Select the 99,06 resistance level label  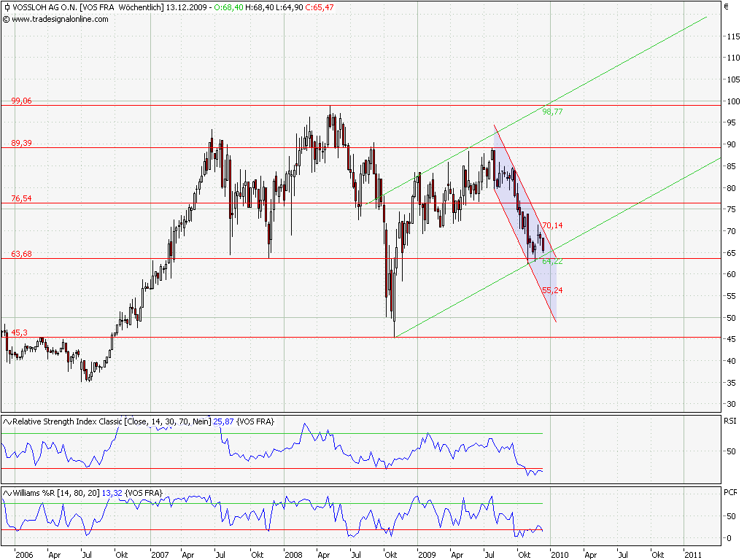click(22, 101)
